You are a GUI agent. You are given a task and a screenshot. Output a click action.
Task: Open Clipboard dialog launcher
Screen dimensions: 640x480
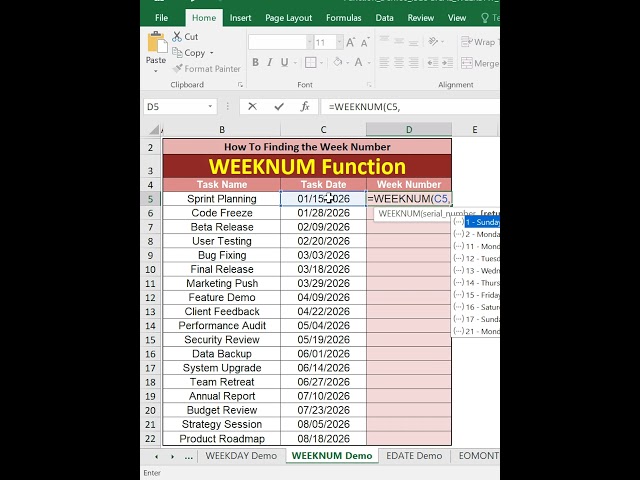[240, 85]
